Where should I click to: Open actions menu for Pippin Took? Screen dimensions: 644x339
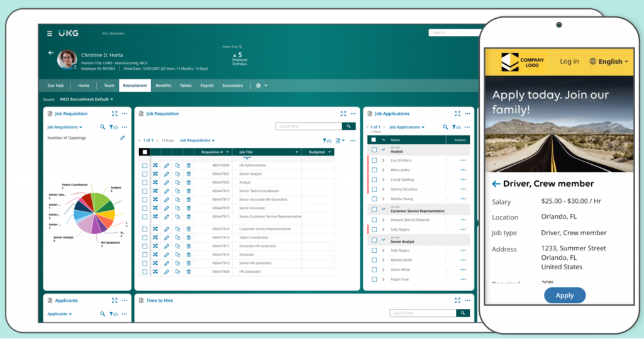(x=464, y=279)
